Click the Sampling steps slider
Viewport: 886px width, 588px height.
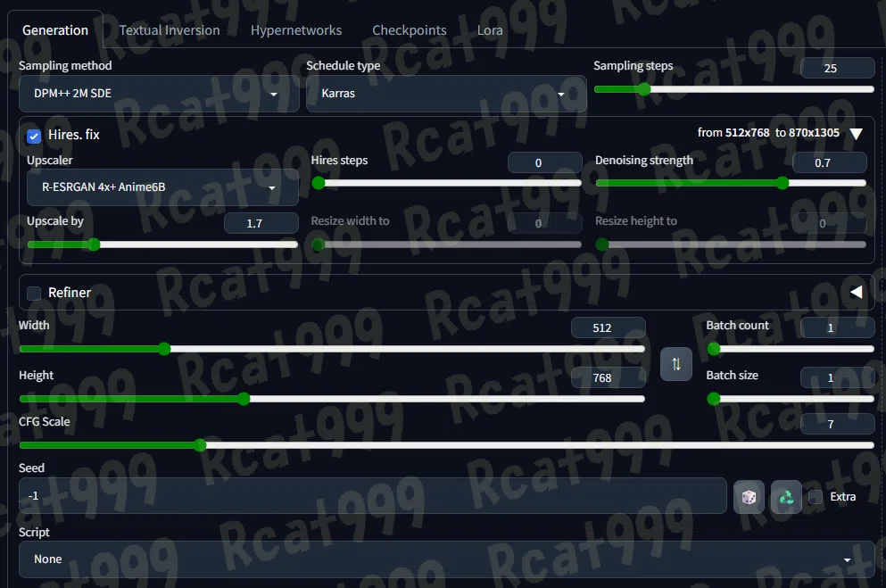pyautogui.click(x=733, y=89)
